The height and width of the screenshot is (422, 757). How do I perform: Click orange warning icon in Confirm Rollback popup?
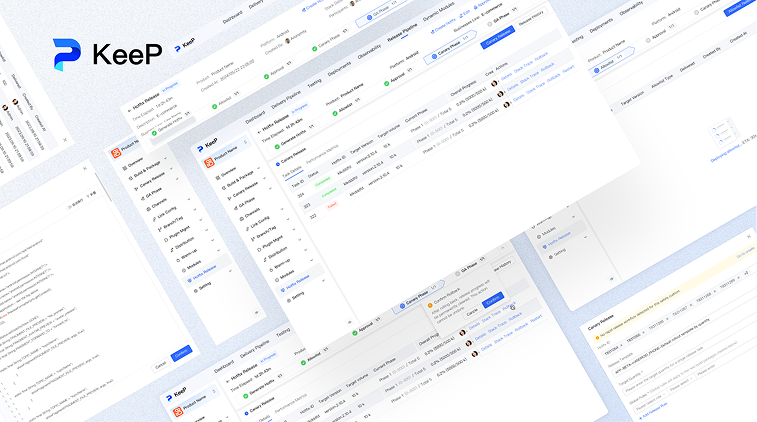click(x=430, y=305)
